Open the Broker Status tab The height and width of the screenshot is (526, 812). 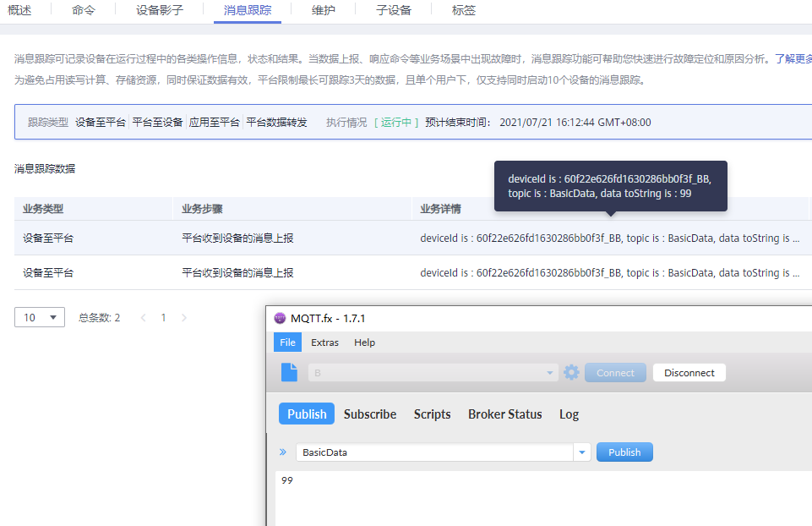[505, 414]
